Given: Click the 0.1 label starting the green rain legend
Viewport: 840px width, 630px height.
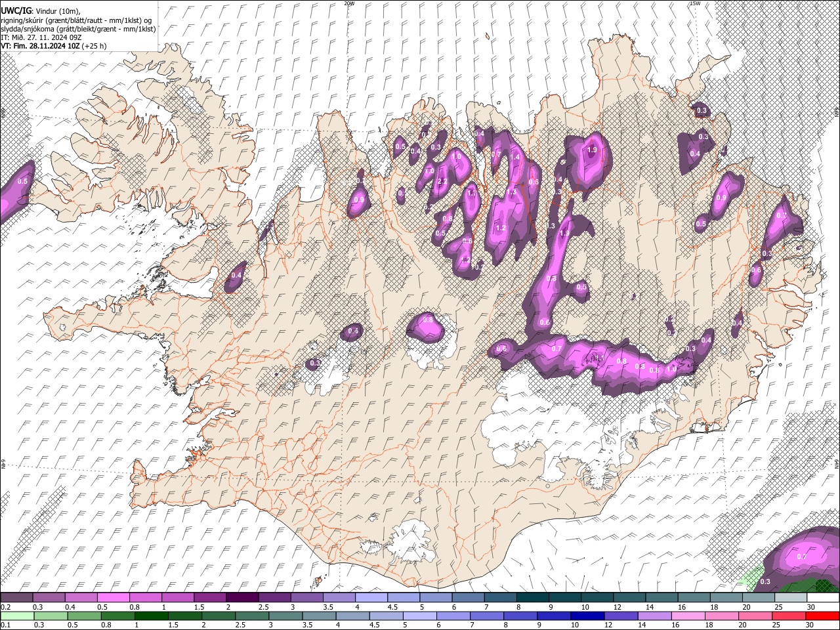Looking at the screenshot, I should (x=5, y=625).
